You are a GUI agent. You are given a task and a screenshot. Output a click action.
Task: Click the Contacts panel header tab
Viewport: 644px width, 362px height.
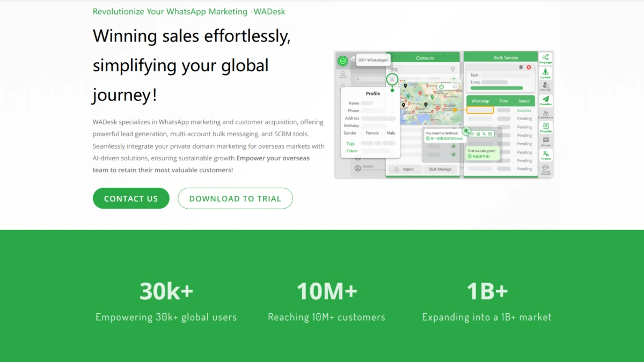click(x=423, y=57)
